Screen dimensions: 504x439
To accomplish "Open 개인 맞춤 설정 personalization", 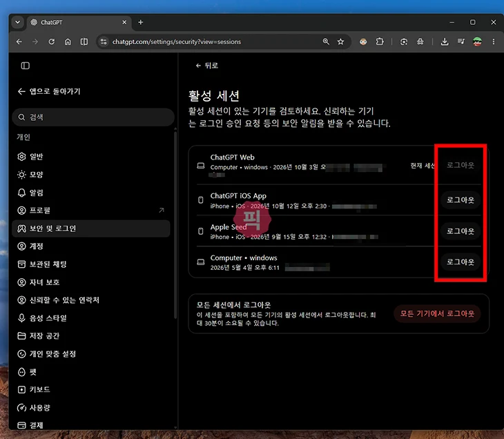I will 91,354.
